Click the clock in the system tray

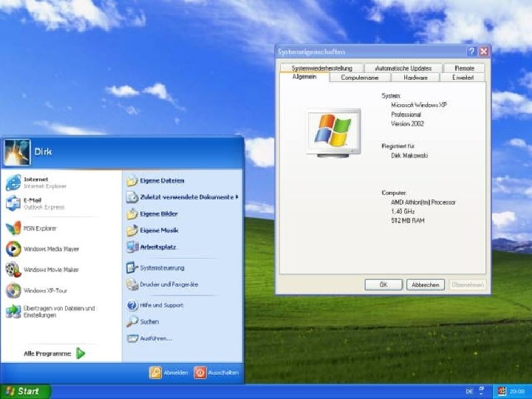[x=516, y=392]
